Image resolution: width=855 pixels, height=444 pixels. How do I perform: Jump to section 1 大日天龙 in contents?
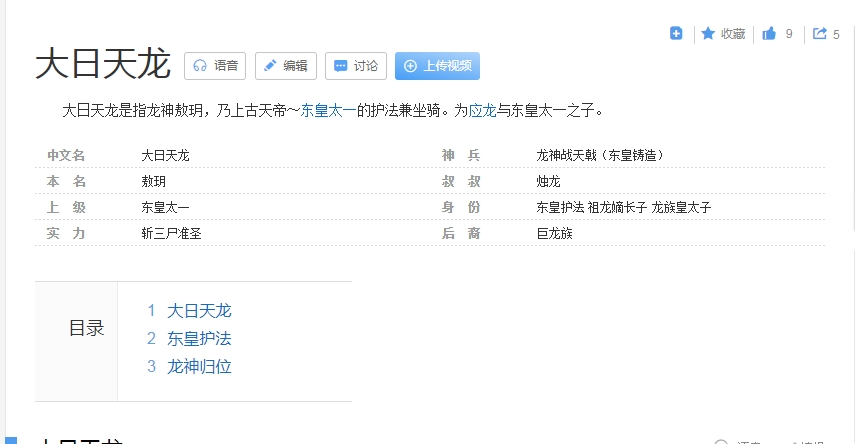tap(199, 310)
